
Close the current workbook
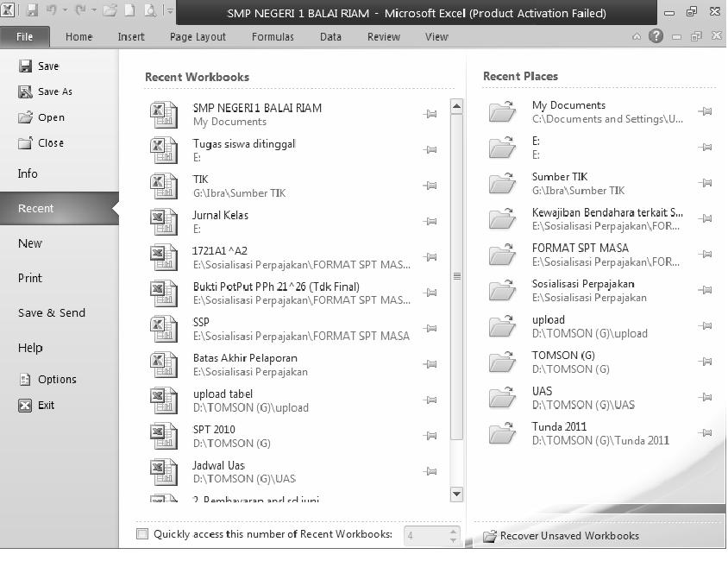tap(41, 143)
